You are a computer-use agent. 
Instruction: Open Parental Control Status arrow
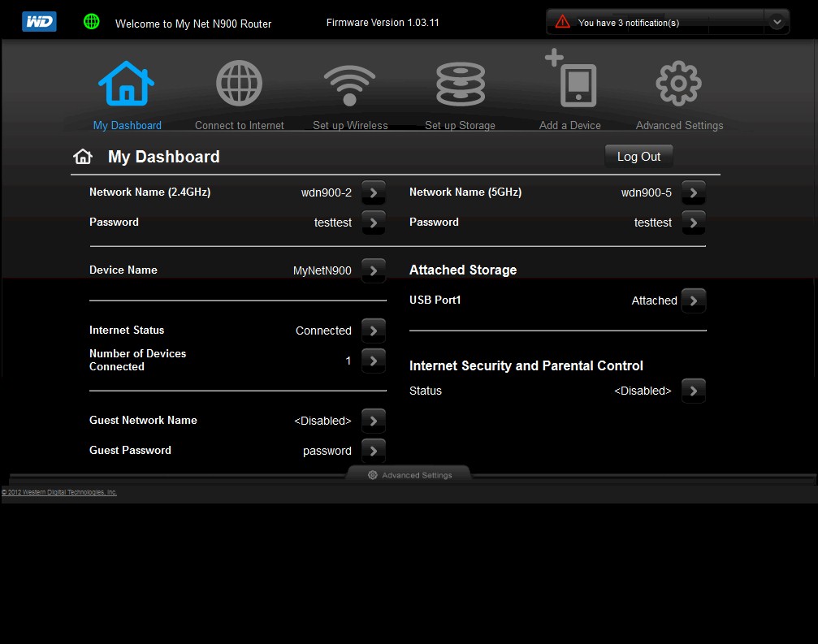point(694,391)
